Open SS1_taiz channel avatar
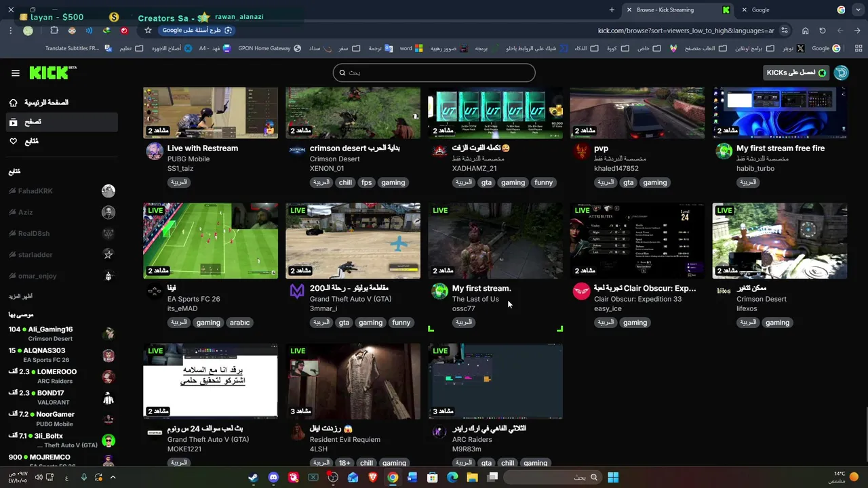 pyautogui.click(x=155, y=150)
